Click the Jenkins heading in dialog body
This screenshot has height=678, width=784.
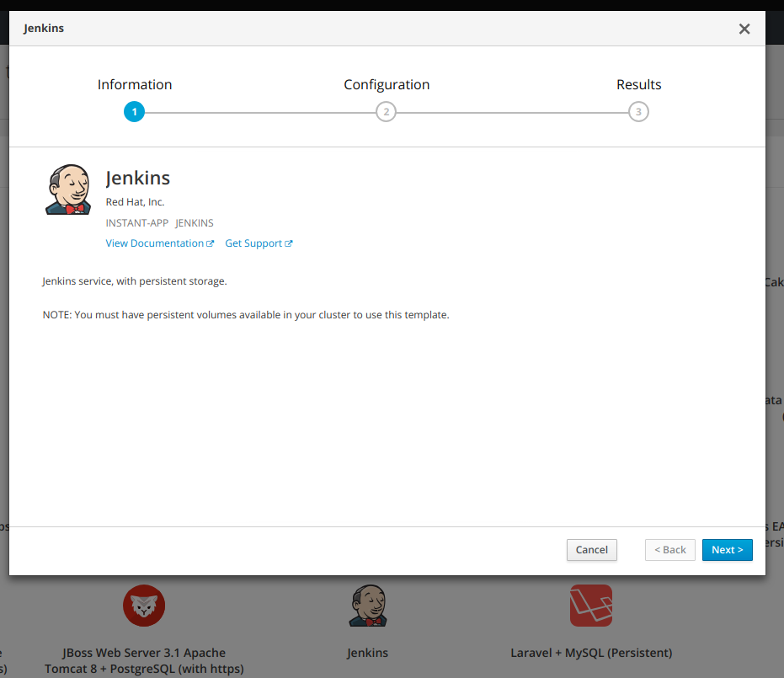(x=138, y=178)
